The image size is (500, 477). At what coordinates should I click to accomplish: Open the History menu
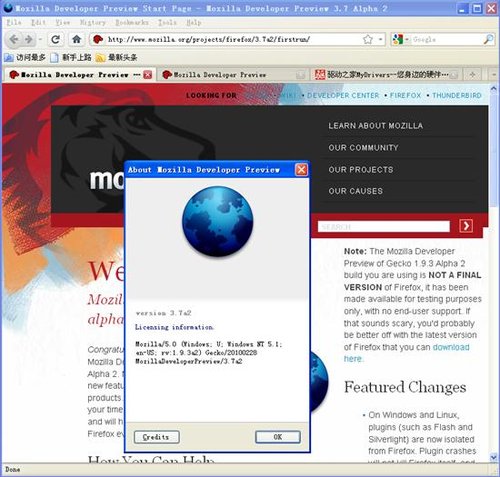point(93,23)
